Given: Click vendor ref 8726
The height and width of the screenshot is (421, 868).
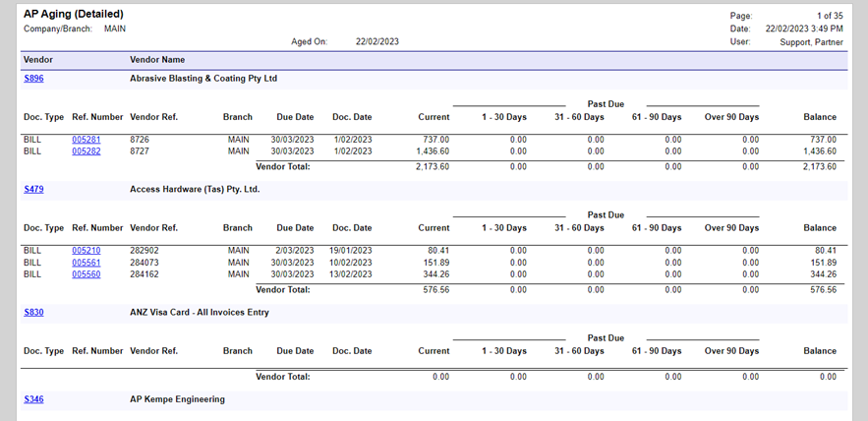Looking at the screenshot, I should [x=140, y=140].
